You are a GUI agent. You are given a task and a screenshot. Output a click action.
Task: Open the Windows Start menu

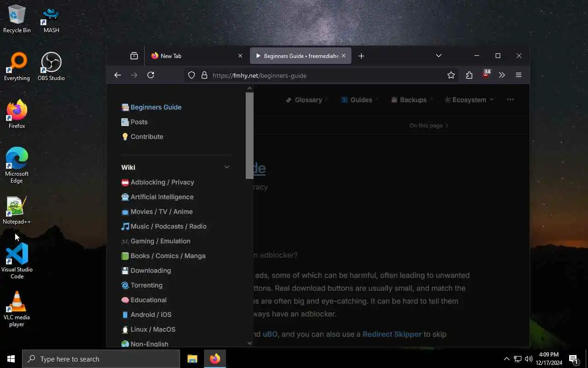11,359
